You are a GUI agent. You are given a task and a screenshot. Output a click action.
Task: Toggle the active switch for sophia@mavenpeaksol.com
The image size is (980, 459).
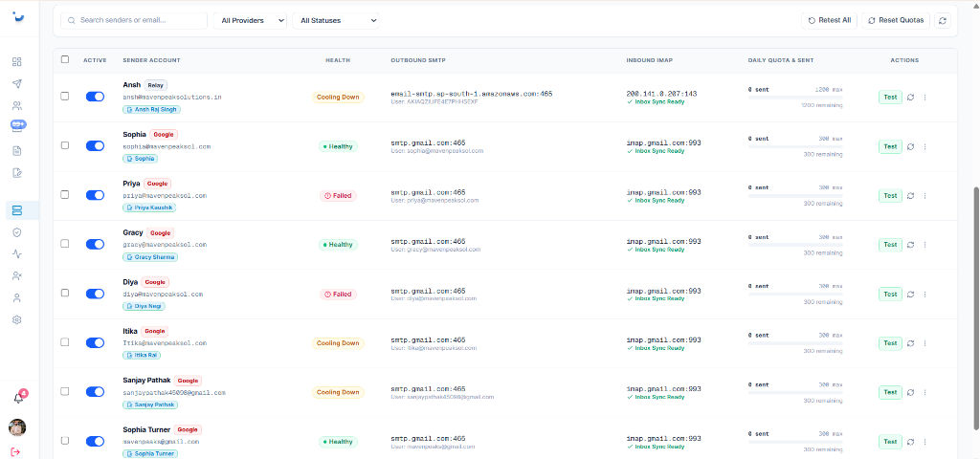click(95, 145)
